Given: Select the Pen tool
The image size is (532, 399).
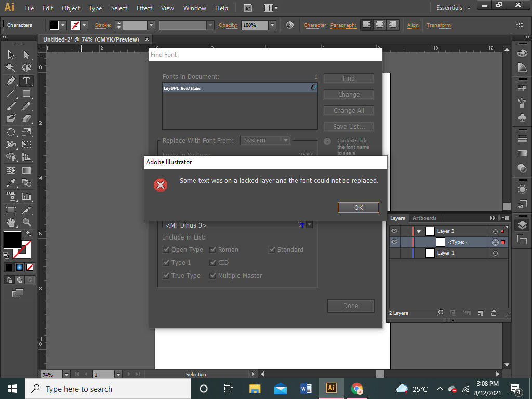Looking at the screenshot, I should [11, 81].
